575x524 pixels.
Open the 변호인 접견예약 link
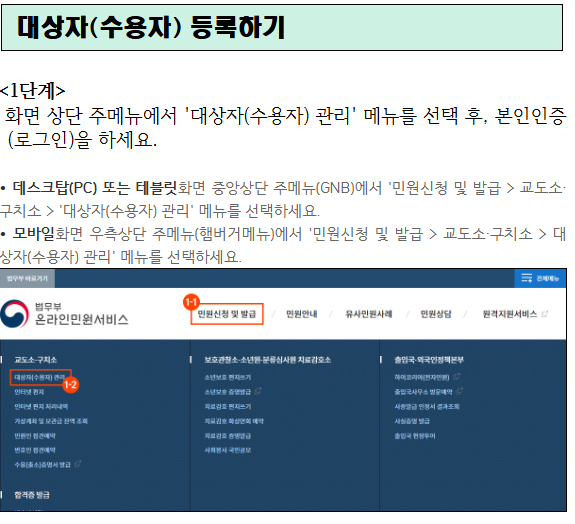click(x=35, y=450)
